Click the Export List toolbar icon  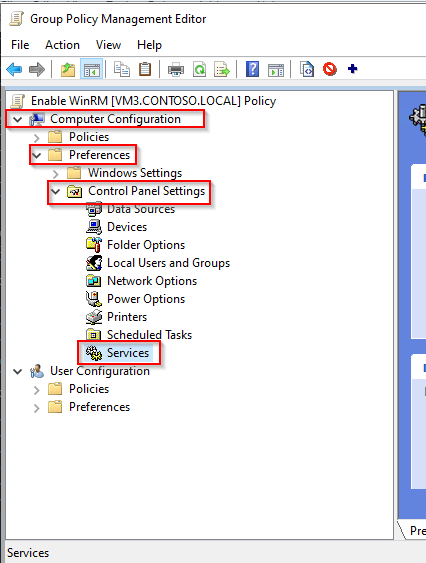point(222,69)
